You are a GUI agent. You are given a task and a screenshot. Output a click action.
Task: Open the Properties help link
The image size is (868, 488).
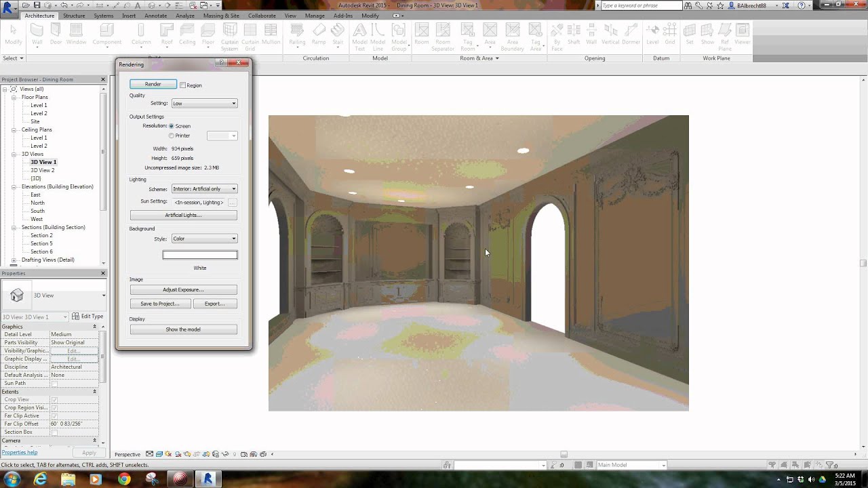[x=20, y=452]
